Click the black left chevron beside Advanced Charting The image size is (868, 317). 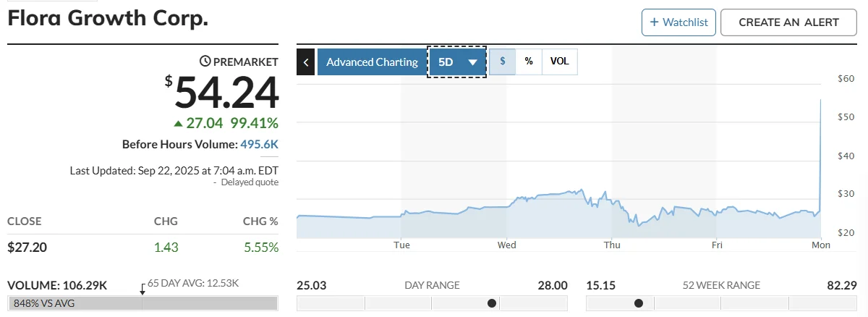[x=306, y=62]
